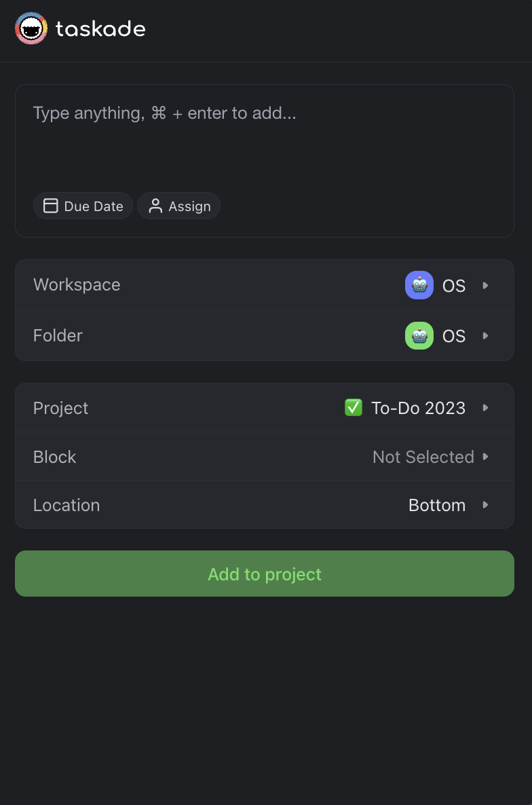The width and height of the screenshot is (532, 805).
Task: Expand the Workspace selector chevron
Action: (x=486, y=285)
